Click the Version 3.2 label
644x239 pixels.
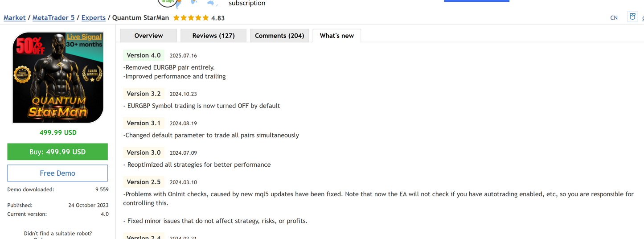pyautogui.click(x=144, y=94)
